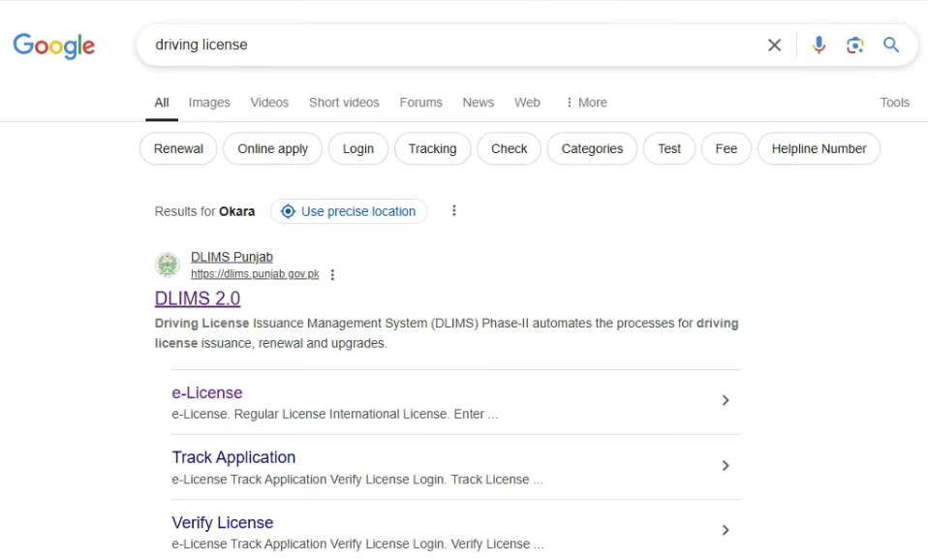Image resolution: width=928 pixels, height=560 pixels.
Task: Expand the Verify License sitelink chevron
Action: coord(725,530)
